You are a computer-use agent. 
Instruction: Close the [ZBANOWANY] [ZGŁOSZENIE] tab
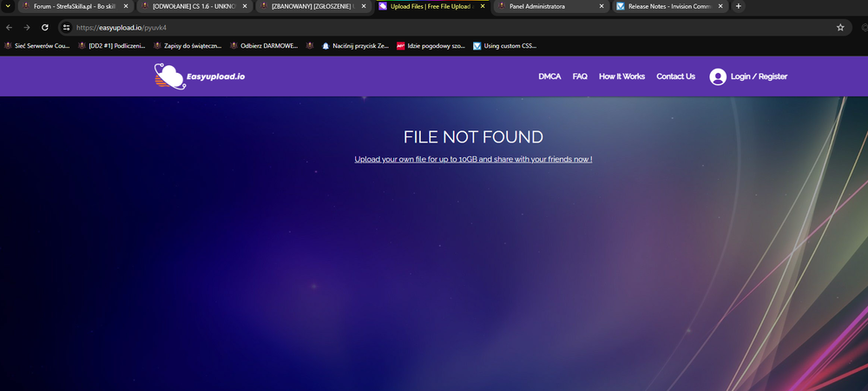[x=364, y=6]
